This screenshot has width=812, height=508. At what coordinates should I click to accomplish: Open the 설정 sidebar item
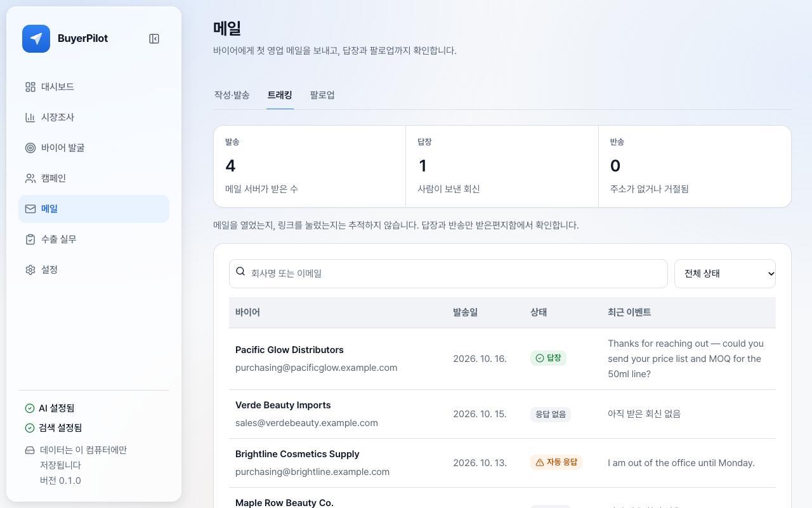click(94, 270)
